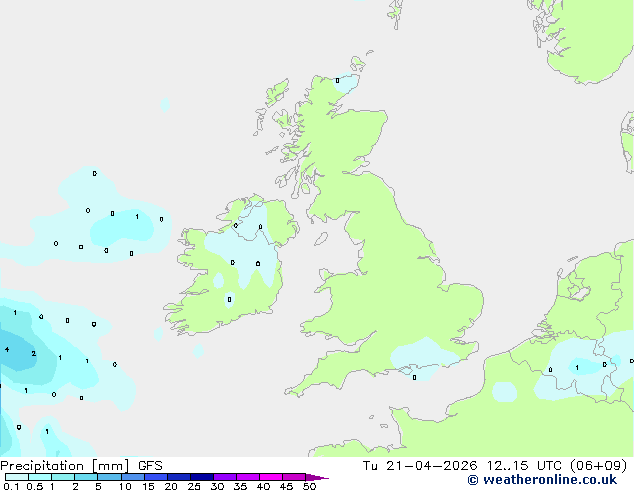Click the '(06+09)' forecast offset text

(598, 466)
